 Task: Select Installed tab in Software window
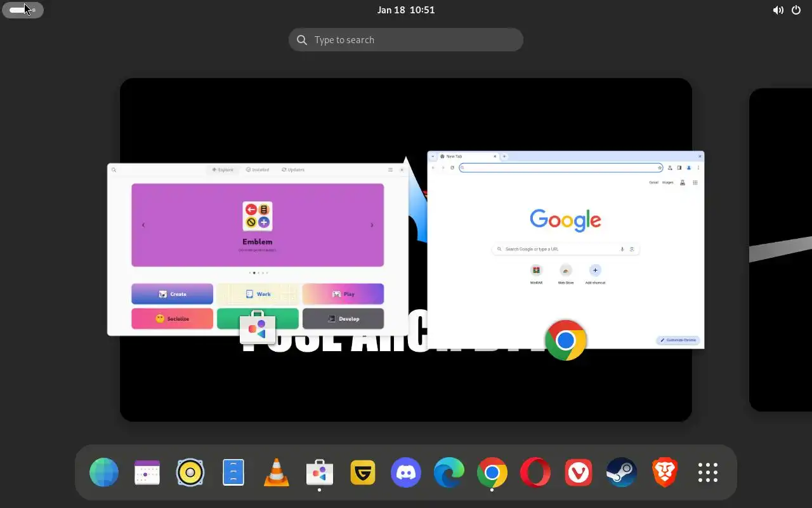pyautogui.click(x=258, y=170)
